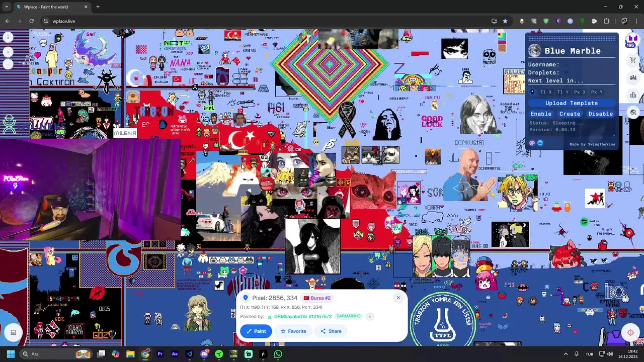Image resolution: width=644 pixels, height=362 pixels.
Task: Open the tab search dropdown arrow
Action: (7, 7)
